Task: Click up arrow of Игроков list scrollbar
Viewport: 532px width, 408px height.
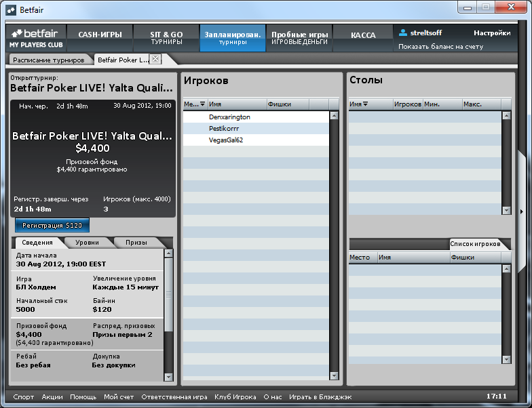Action: click(x=334, y=115)
